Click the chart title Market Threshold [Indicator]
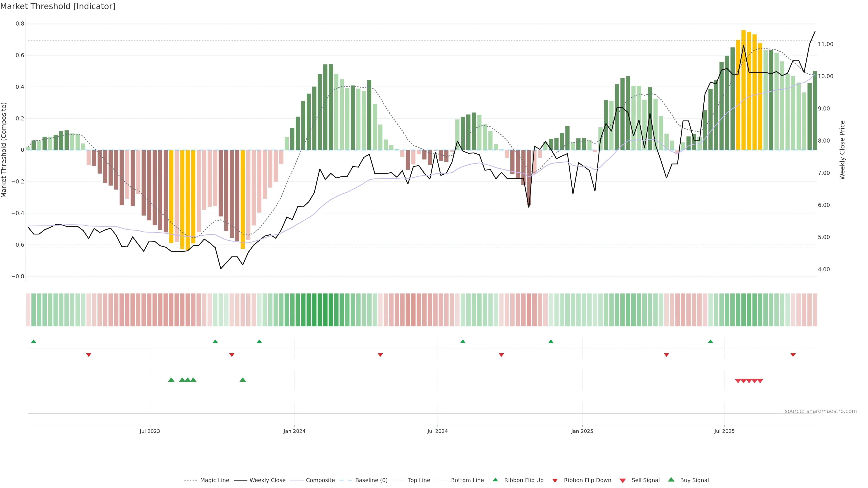Viewport: 868px width, 488px height. [58, 6]
